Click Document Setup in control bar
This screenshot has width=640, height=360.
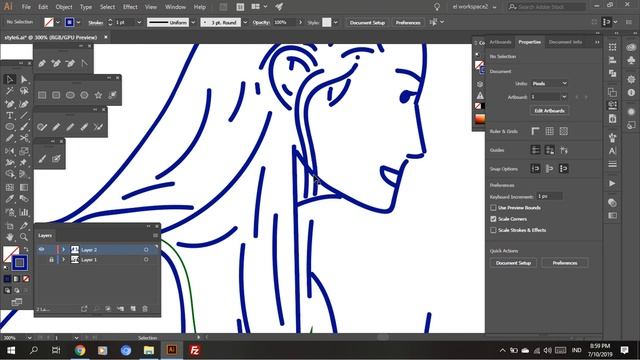click(x=367, y=22)
